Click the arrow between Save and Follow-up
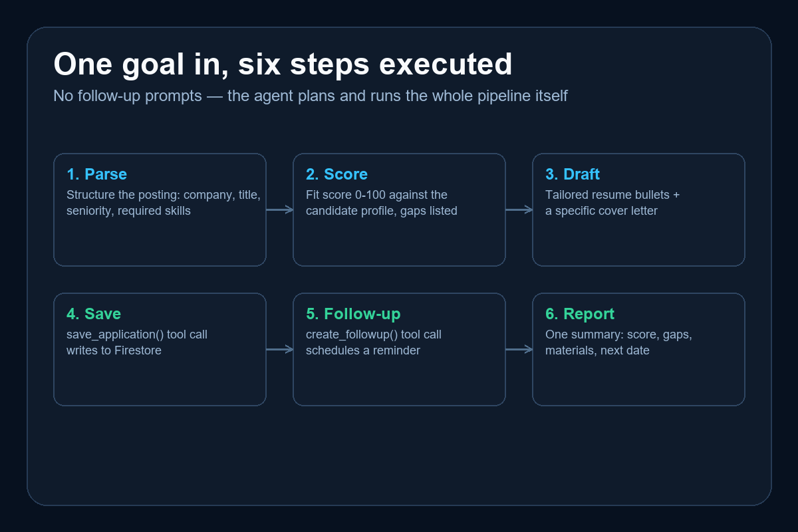The height and width of the screenshot is (532, 798). click(x=279, y=349)
